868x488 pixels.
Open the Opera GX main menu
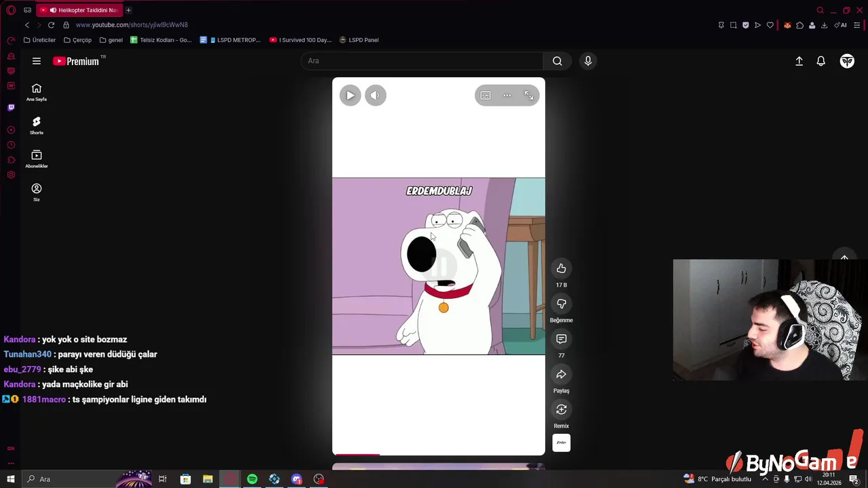tap(11, 10)
